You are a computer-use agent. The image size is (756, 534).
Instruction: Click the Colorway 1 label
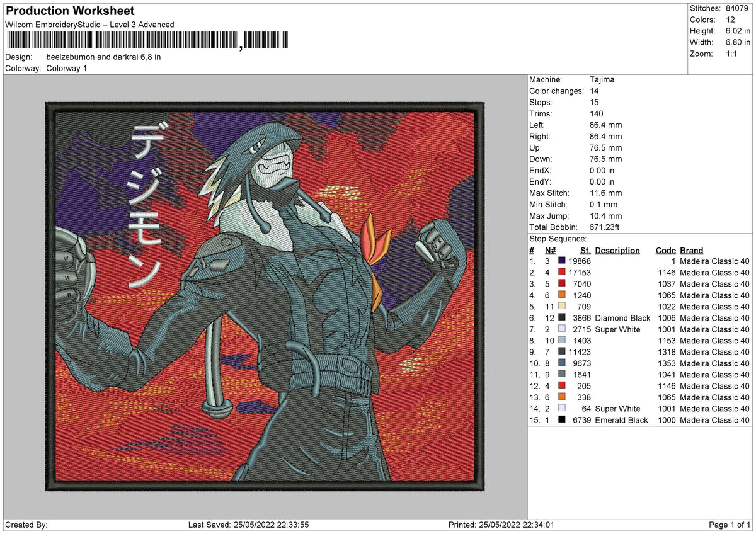66,68
